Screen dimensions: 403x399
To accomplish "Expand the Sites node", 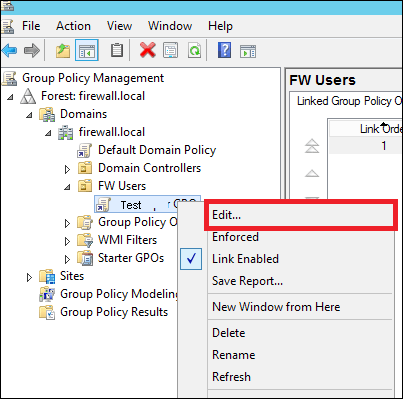I will 29,277.
